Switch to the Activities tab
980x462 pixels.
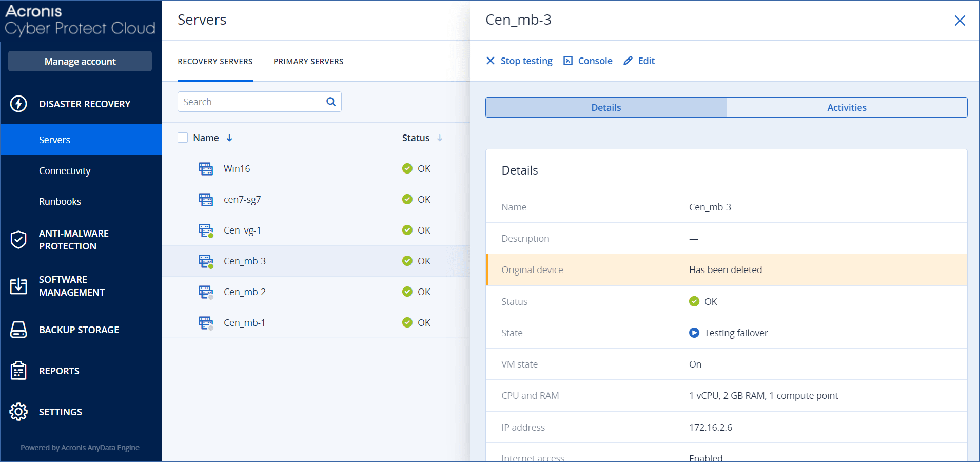click(x=846, y=107)
